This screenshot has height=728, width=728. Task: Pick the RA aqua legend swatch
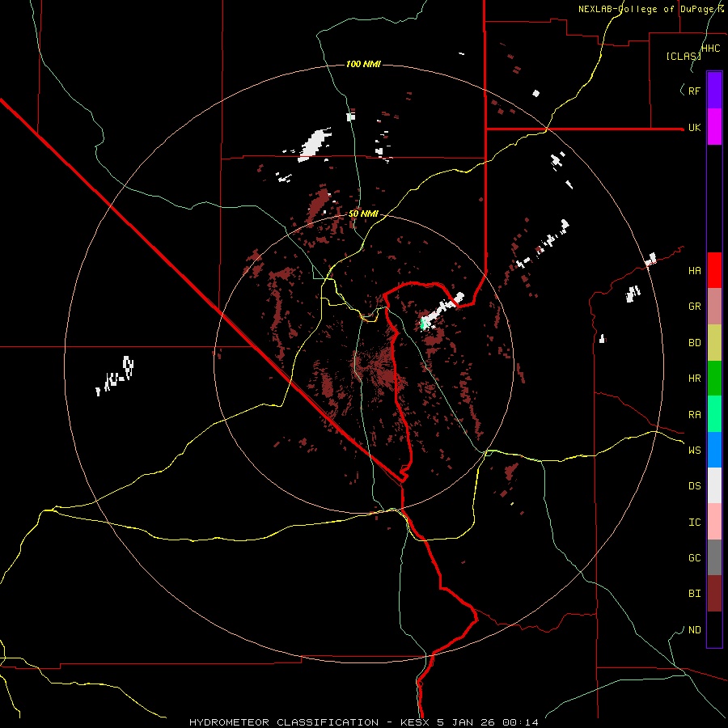coord(714,414)
